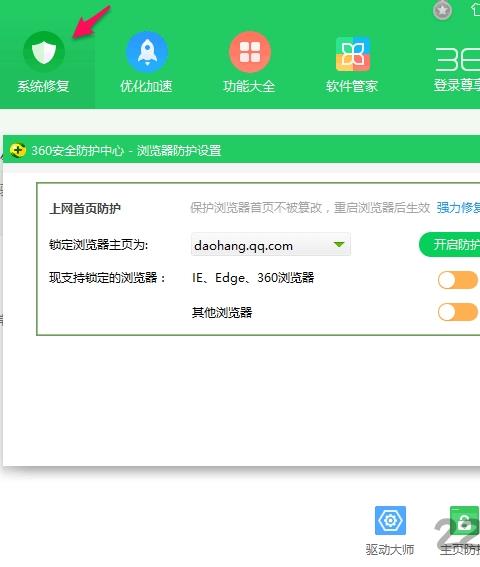Click 上网首页防护 heading text
Image resolution: width=480 pixels, height=567 pixels.
[85, 209]
